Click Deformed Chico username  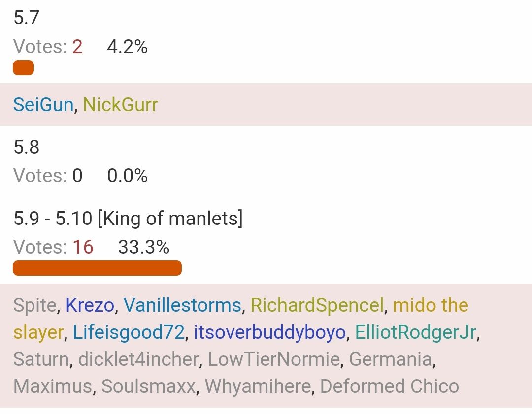(390, 386)
